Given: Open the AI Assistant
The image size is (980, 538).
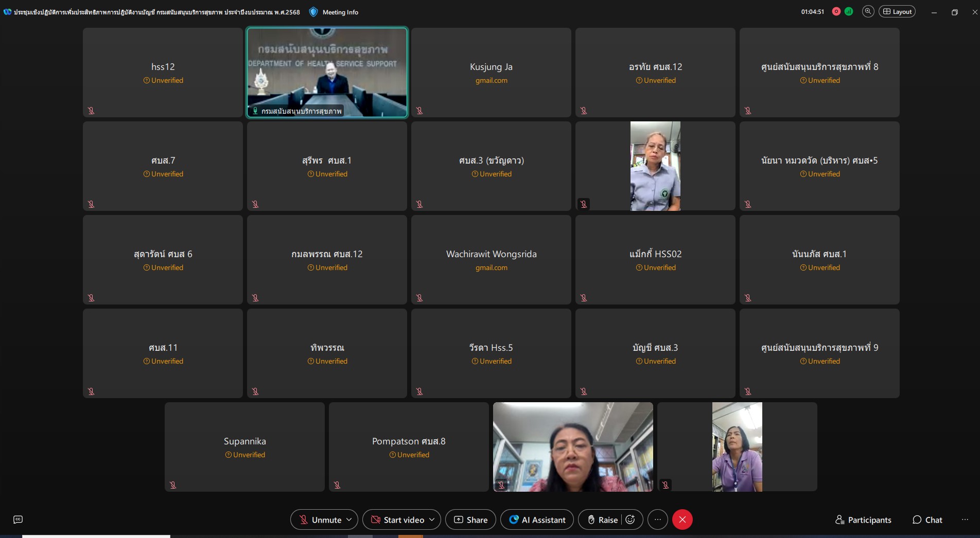Looking at the screenshot, I should point(537,519).
